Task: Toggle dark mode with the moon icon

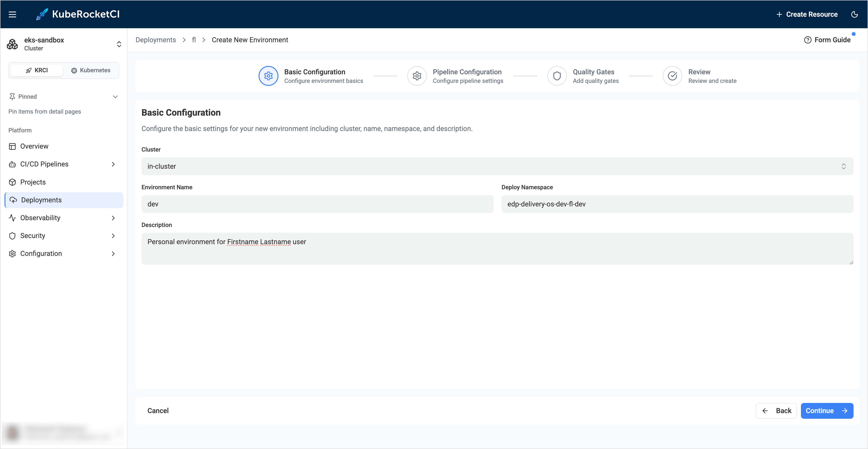Action: point(854,14)
